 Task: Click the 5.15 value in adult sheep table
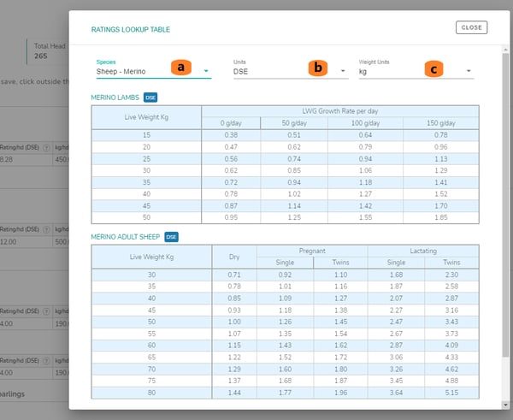coord(451,391)
